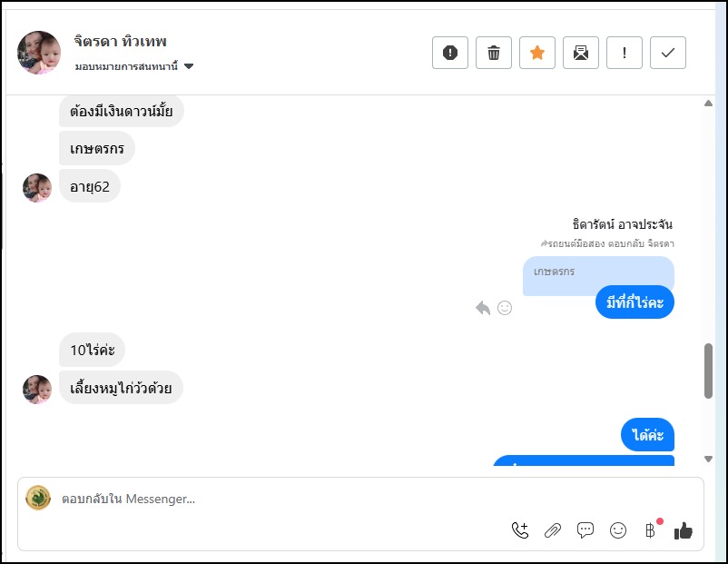Open the มอบหมายการสนทนานี้ assignment dropdown

click(x=134, y=66)
